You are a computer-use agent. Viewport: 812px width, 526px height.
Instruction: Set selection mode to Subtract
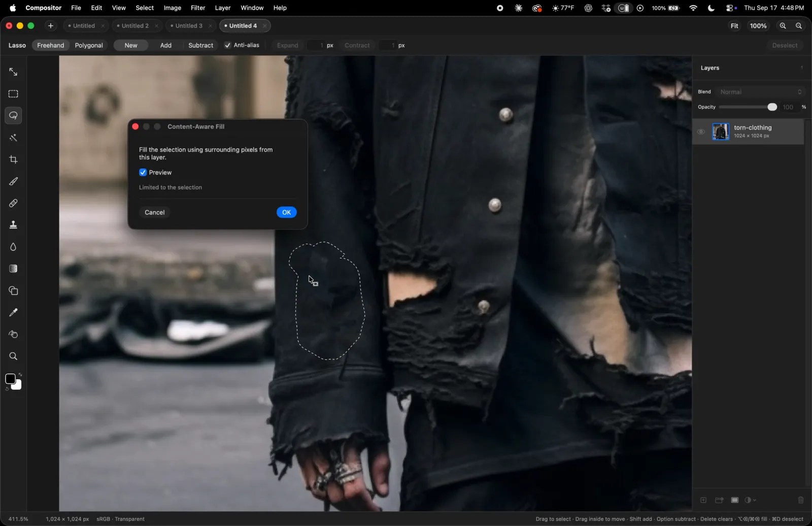click(200, 45)
